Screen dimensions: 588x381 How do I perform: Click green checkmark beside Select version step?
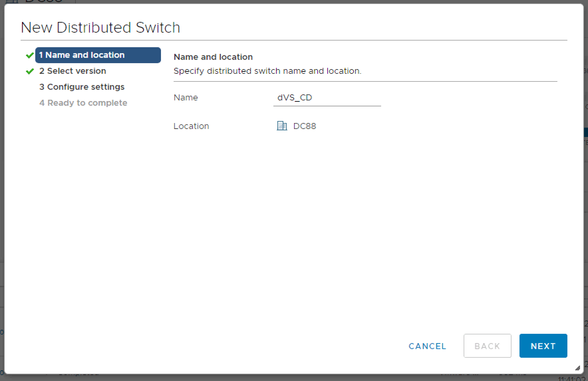(x=30, y=71)
